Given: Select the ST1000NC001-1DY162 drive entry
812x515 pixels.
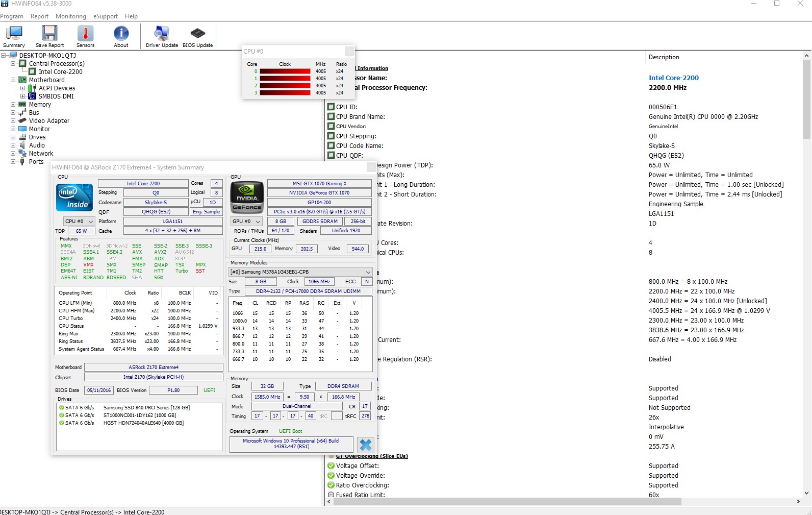Looking at the screenshot, I should (139, 415).
